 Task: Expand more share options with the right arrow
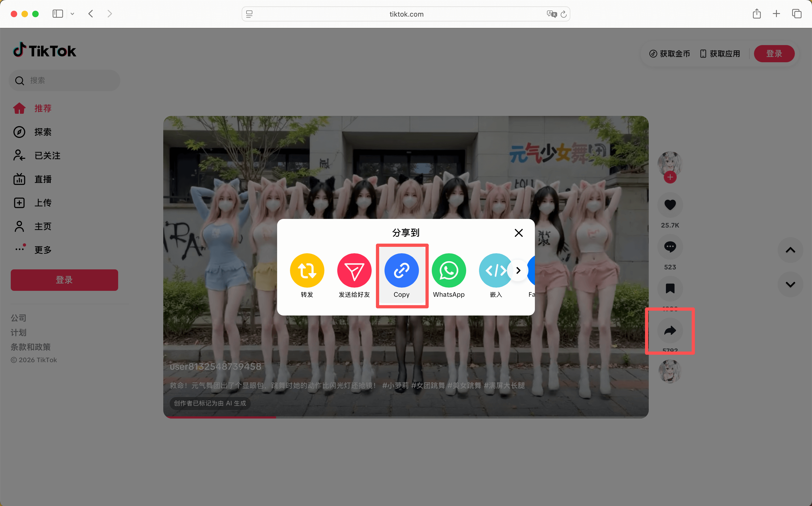click(x=518, y=270)
